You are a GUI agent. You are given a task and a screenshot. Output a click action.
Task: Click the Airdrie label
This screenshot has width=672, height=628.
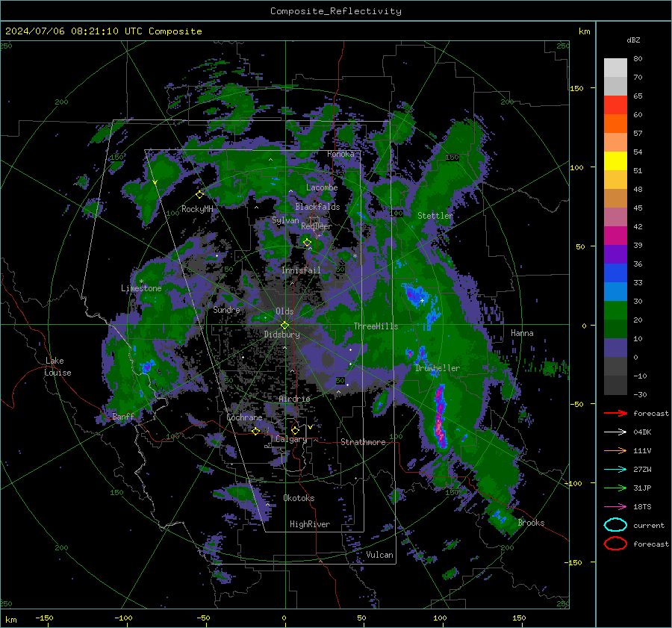click(294, 399)
